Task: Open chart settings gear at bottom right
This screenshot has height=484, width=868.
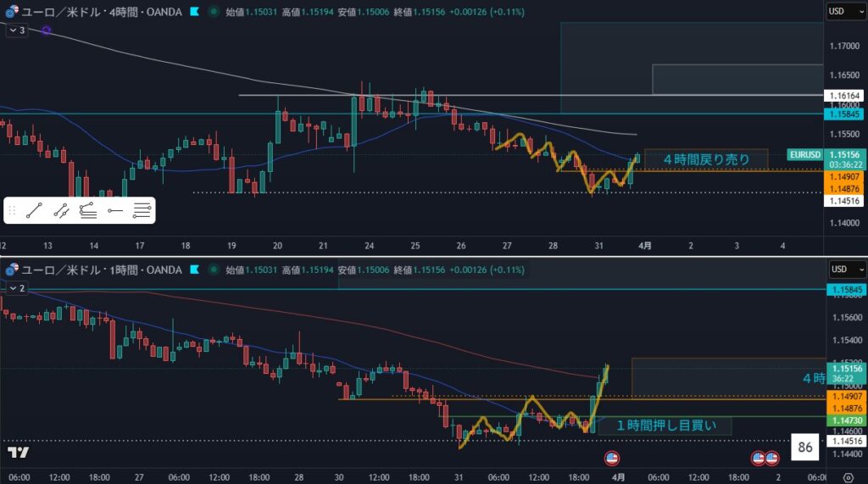Action: pyautogui.click(x=860, y=476)
